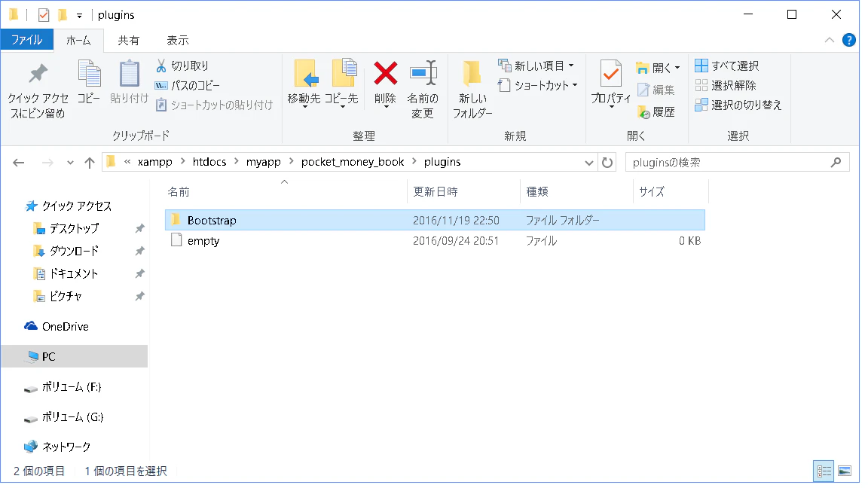This screenshot has width=868, height=488.
Task: Click Select All (すべて選択)
Action: tap(727, 66)
